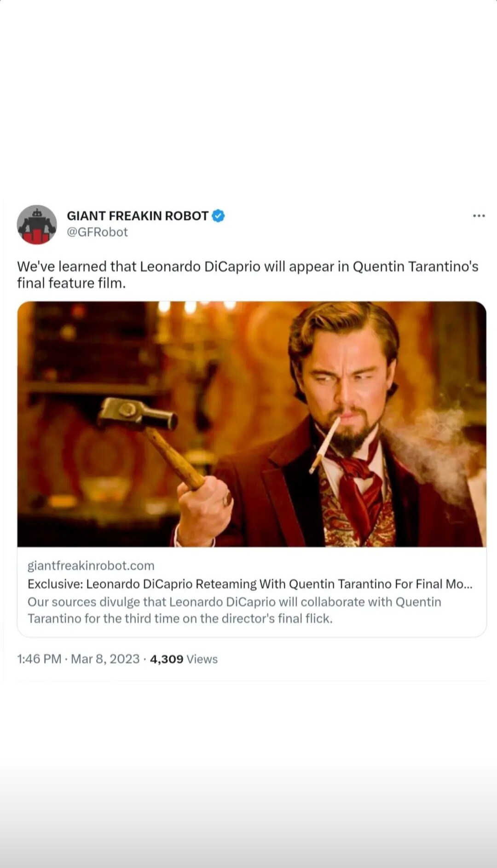Click the 1:46 PM timestamp

click(39, 659)
